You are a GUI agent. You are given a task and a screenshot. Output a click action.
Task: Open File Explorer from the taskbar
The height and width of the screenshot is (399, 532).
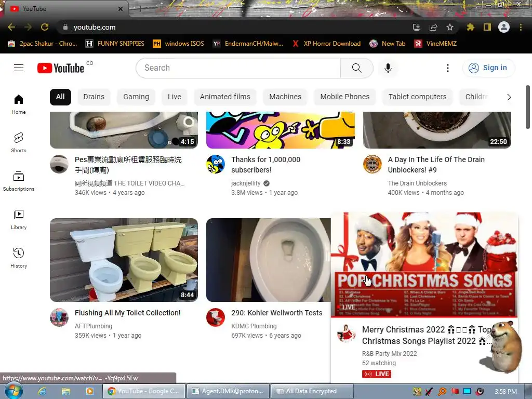66,391
